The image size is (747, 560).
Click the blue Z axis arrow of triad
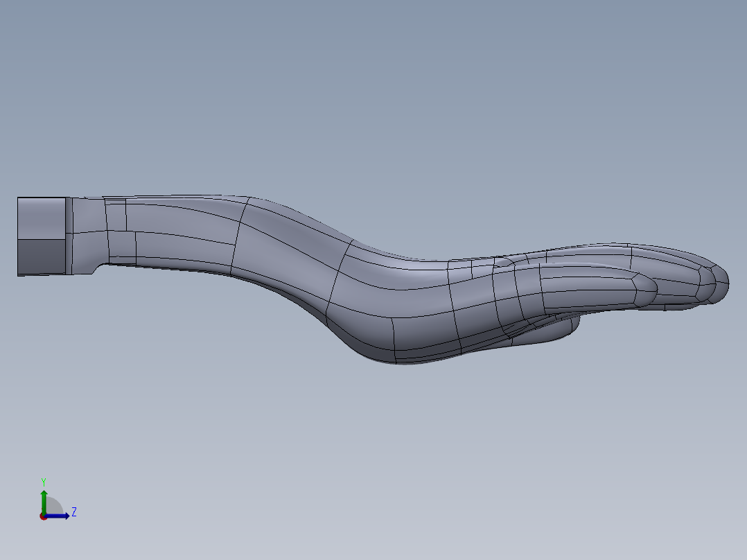coord(57,516)
